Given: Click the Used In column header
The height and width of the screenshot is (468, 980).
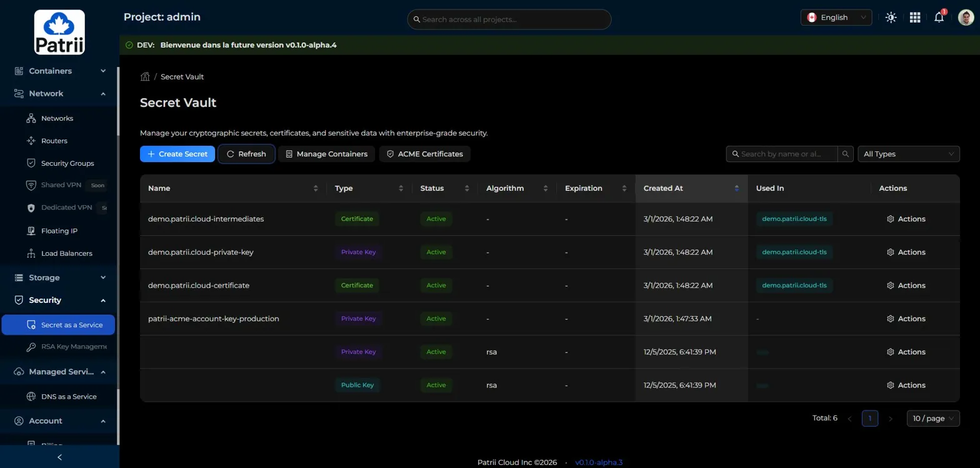Looking at the screenshot, I should click(770, 188).
